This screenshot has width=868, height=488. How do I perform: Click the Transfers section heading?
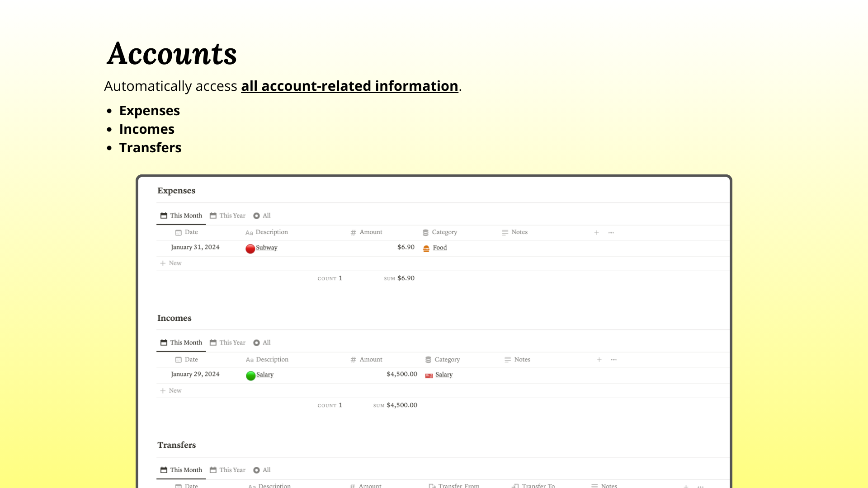[x=177, y=445]
